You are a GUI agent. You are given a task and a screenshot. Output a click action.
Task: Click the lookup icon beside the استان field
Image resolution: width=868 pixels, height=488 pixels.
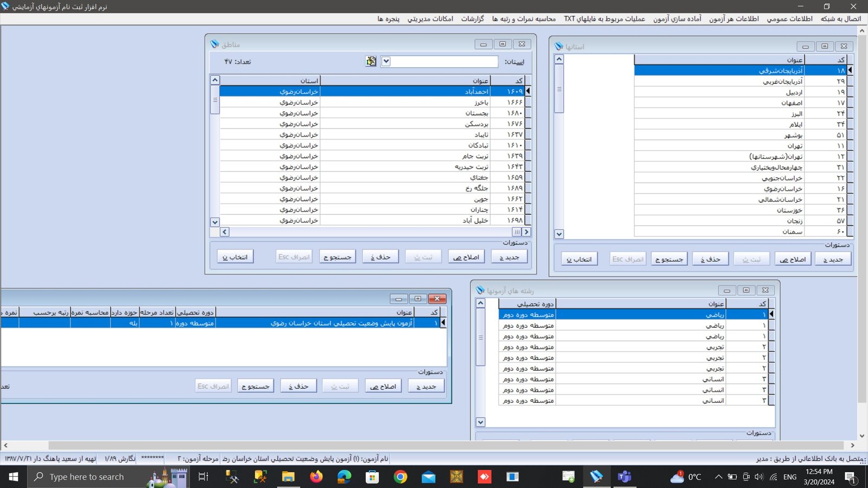pyautogui.click(x=371, y=61)
